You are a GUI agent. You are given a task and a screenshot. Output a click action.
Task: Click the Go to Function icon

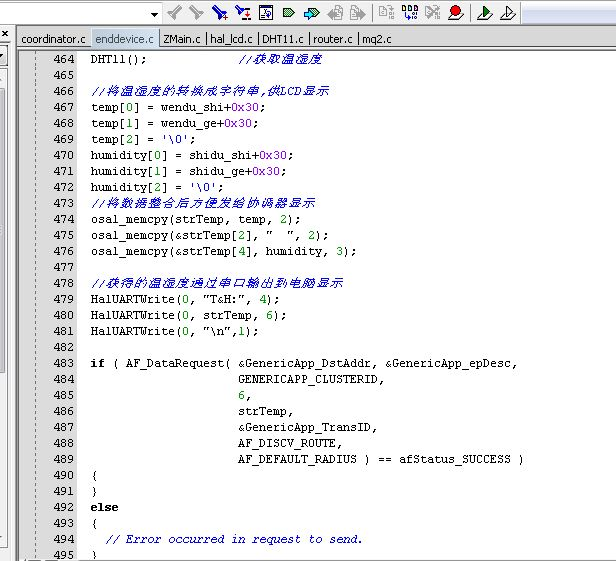(x=266, y=13)
